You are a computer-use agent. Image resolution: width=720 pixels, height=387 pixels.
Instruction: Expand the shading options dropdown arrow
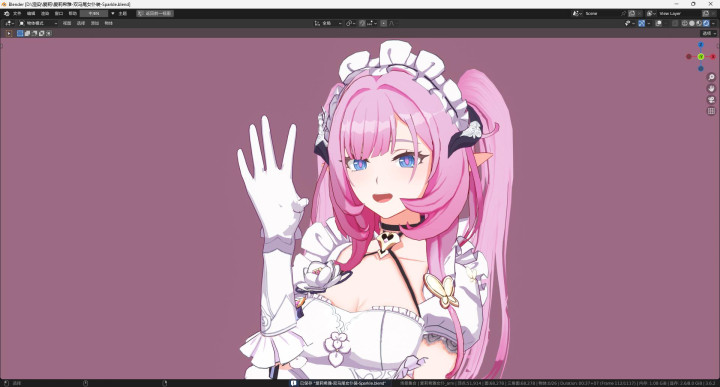tap(714, 23)
